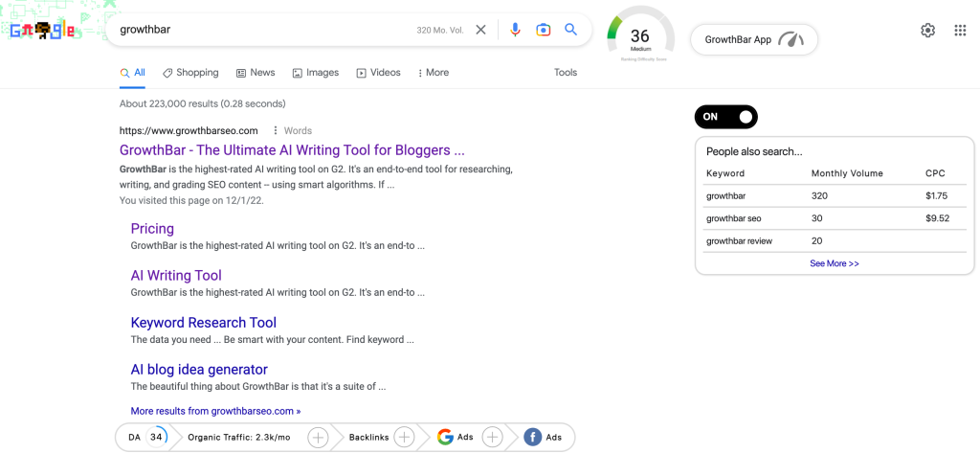Open the GrowthBar App button
The width and height of the screenshot is (980, 476).
754,39
